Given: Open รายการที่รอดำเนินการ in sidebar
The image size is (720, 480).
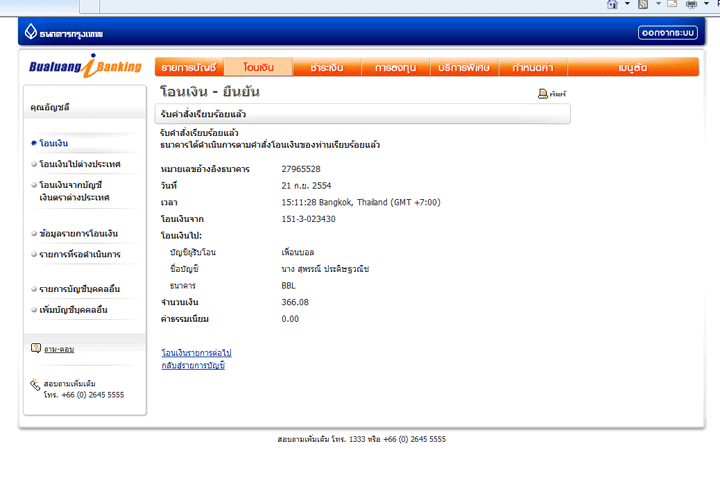Looking at the screenshot, I should pyautogui.click(x=80, y=254).
